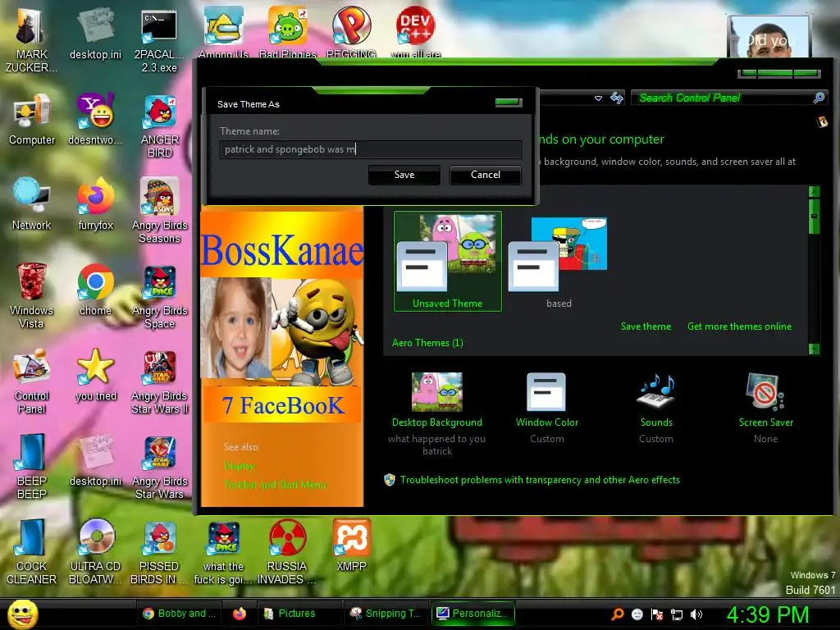Switch to Bobby and... Chrome taskbar item
840x630 pixels.
pyautogui.click(x=180, y=614)
